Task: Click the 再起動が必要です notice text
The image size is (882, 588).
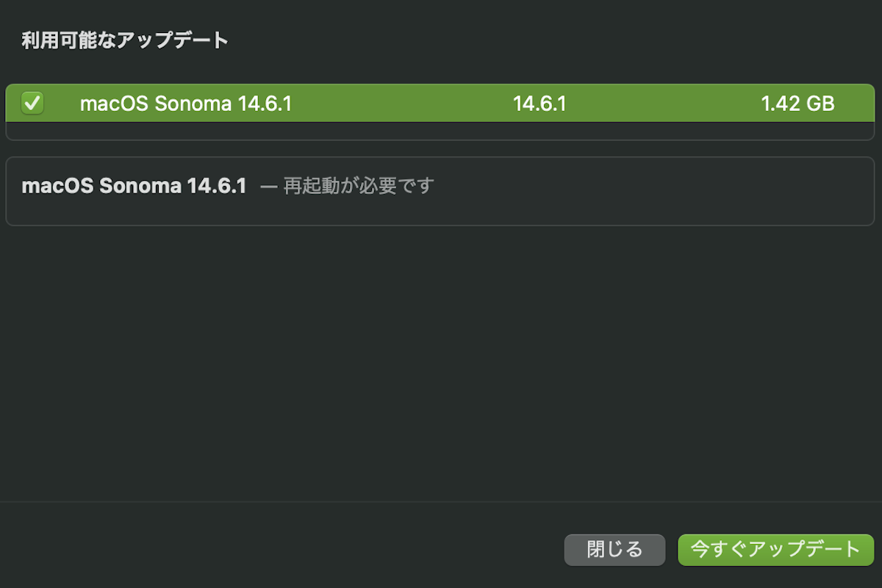Action: pos(359,186)
